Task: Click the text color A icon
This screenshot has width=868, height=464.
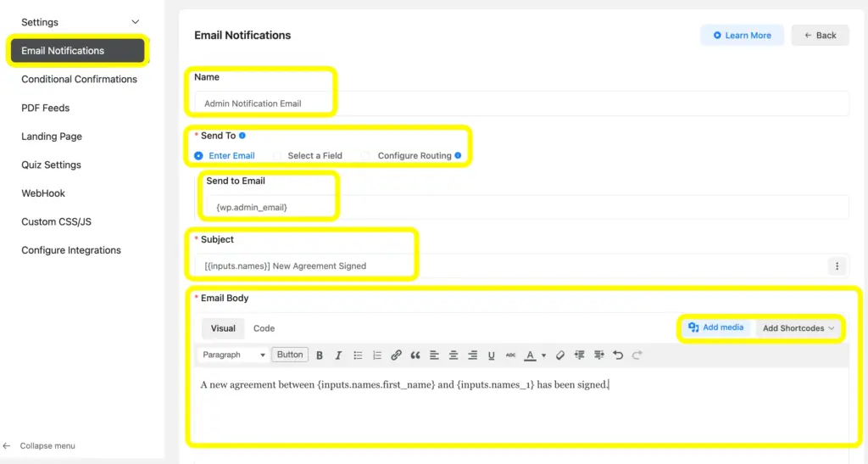Action: coord(530,355)
